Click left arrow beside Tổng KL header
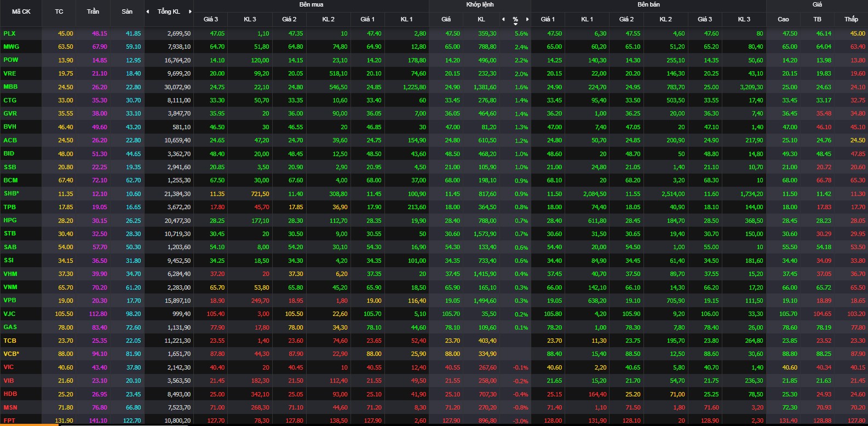Screen dimensions: 868x426 (147, 11)
